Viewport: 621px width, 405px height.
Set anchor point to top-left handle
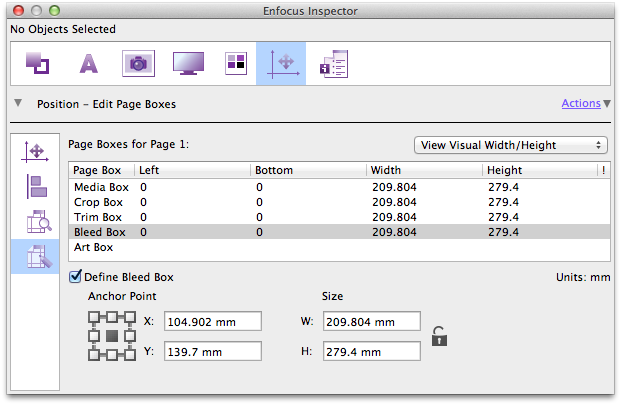click(94, 317)
